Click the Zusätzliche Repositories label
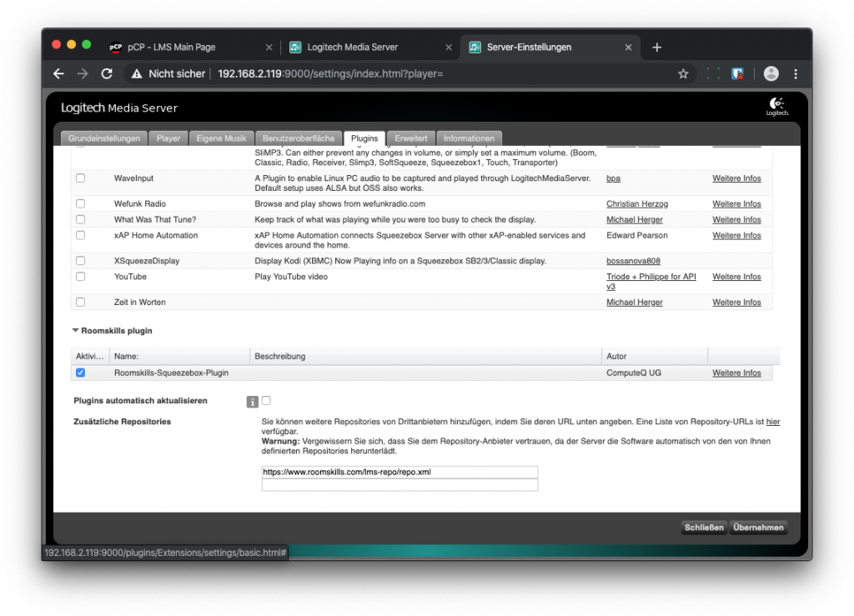Viewport: 854px width, 616px height. coord(122,422)
